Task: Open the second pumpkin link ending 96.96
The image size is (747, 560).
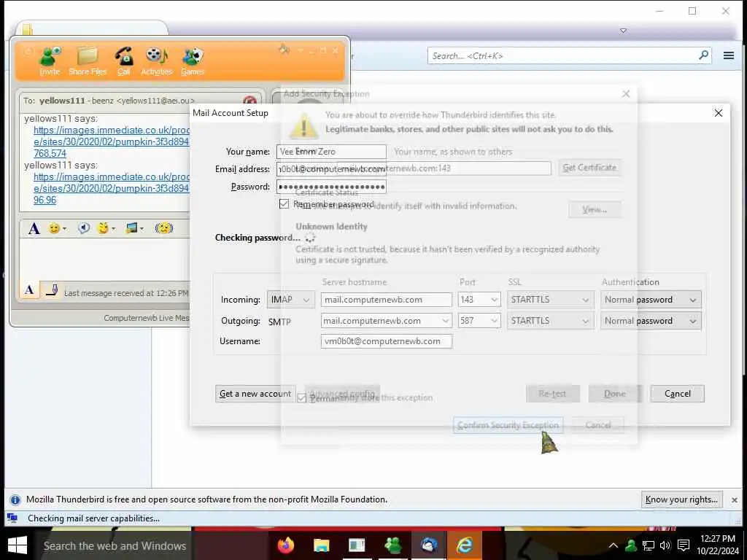Action: point(112,188)
